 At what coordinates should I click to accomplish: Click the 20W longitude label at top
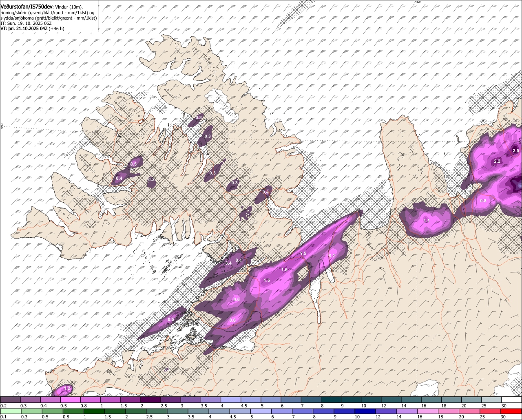(x=417, y=2)
